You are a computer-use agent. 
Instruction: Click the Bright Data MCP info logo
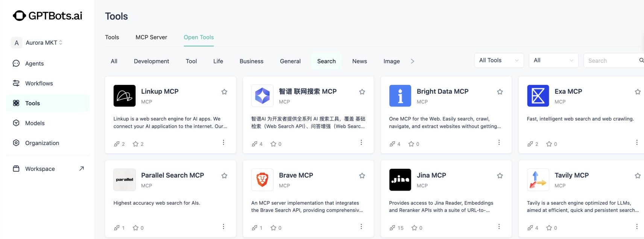(400, 96)
